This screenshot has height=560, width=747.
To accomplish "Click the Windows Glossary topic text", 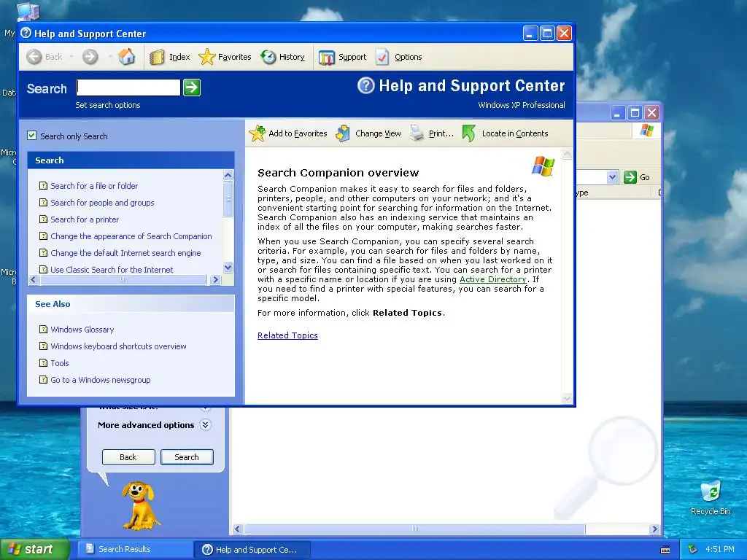I will (82, 329).
